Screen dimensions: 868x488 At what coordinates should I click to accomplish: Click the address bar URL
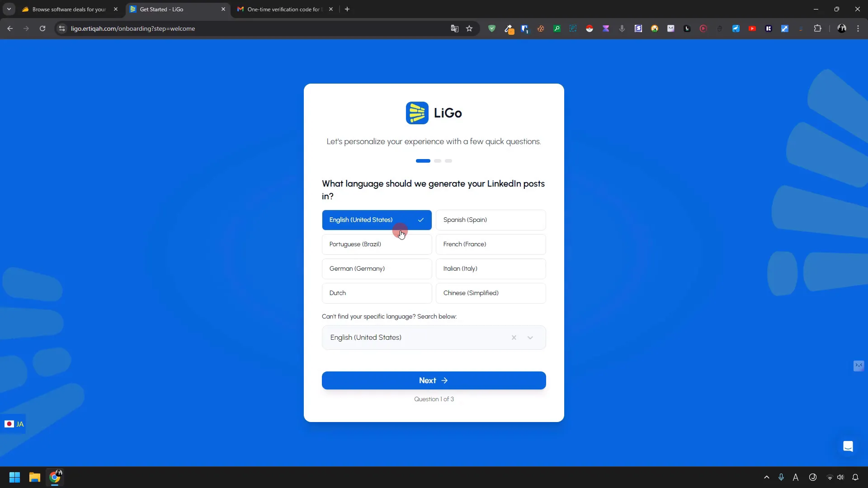tap(133, 28)
